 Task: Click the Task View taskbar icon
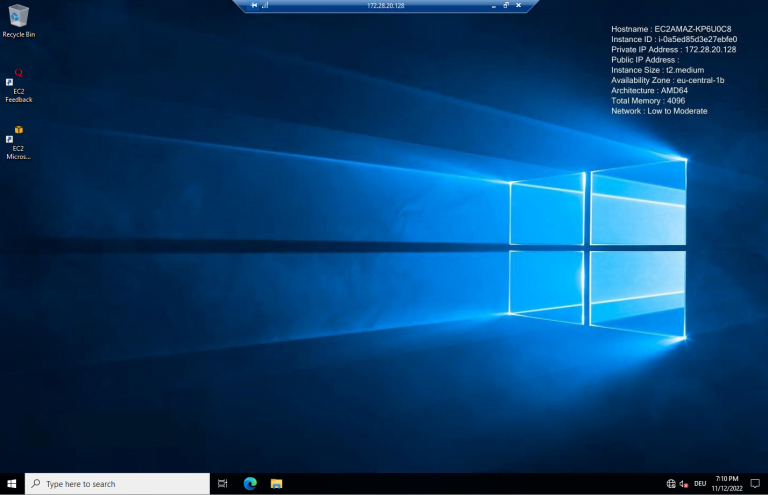(x=222, y=484)
